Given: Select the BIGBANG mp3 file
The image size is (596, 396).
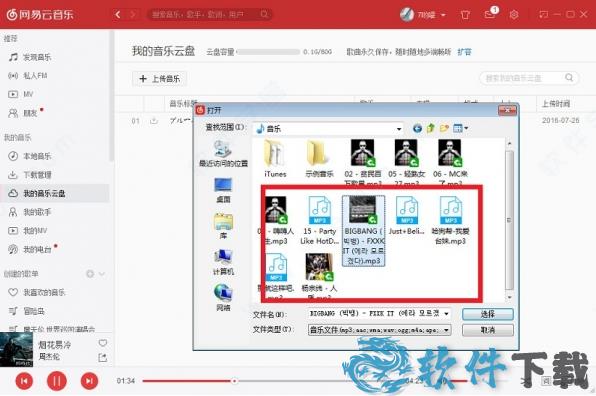Looking at the screenshot, I should coord(364,230).
